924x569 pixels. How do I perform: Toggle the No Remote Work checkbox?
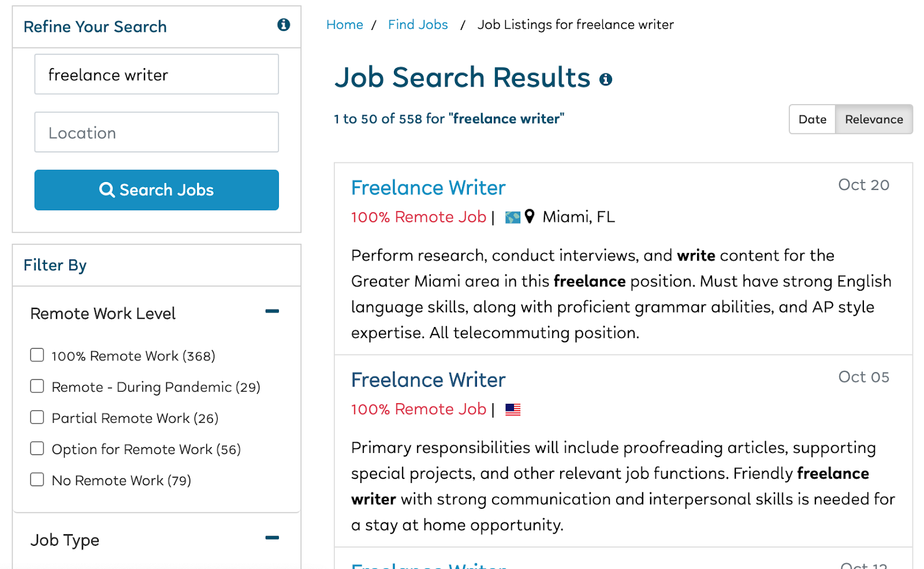(x=37, y=480)
